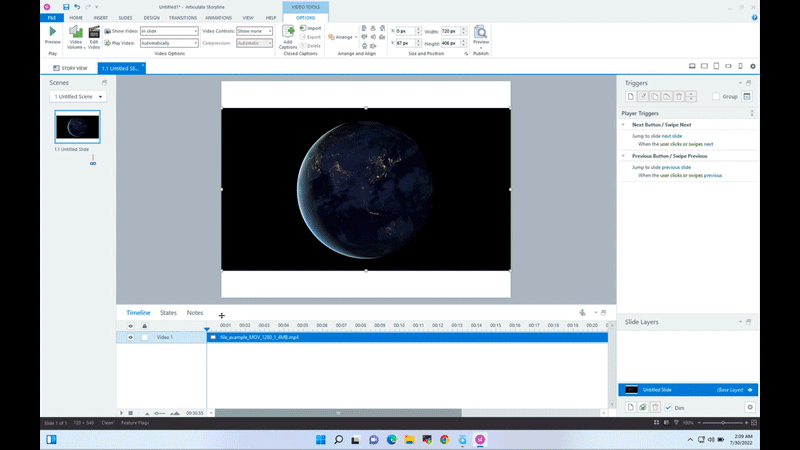This screenshot has height=450, width=800.
Task: Create a new trigger in Triggers panel
Action: [631, 97]
